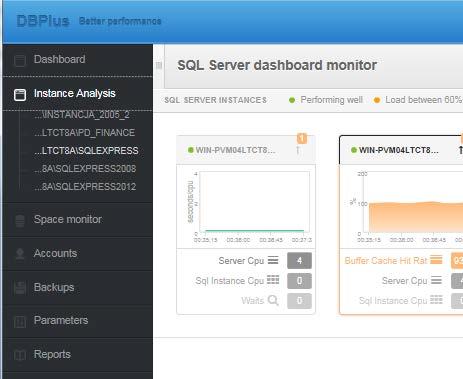The width and height of the screenshot is (463, 379).
Task: Click the Parameters sidebar icon
Action: [x=20, y=322]
